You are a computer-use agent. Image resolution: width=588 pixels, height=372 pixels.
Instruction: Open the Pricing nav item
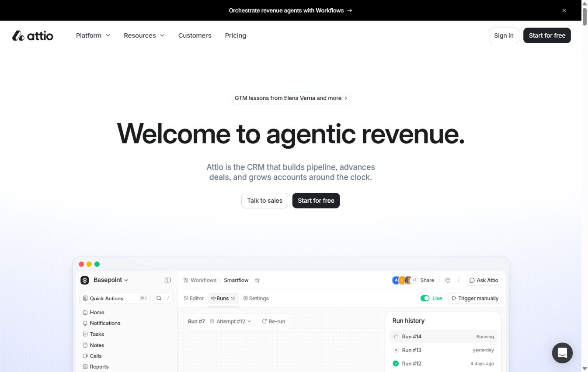pos(236,35)
